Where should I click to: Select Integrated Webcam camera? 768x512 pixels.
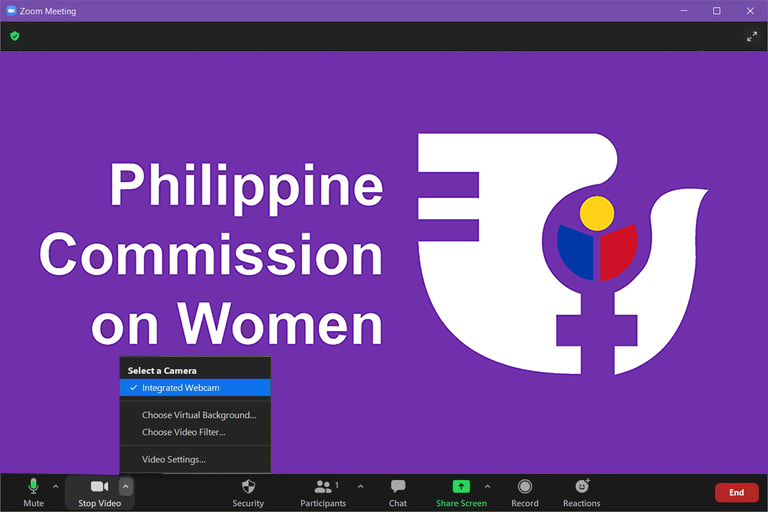pyautogui.click(x=195, y=388)
